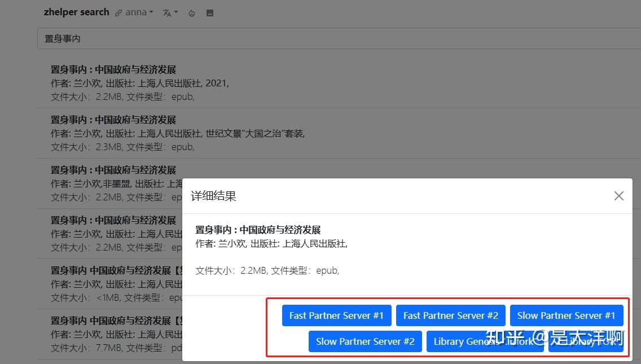Click the rightmost Library Fork button
641x364 pixels.
click(586, 341)
